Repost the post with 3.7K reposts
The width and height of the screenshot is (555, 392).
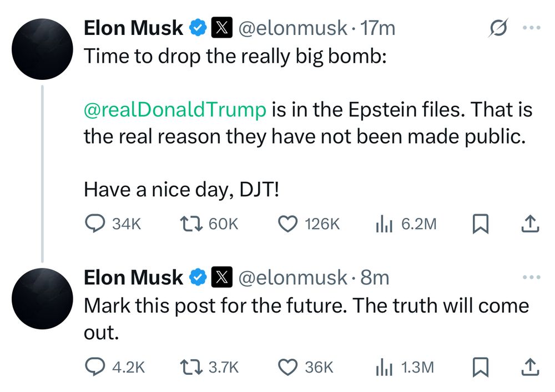(210, 367)
